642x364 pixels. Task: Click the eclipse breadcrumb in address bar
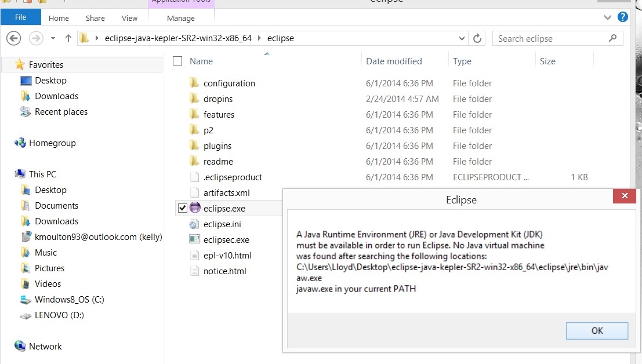(281, 38)
